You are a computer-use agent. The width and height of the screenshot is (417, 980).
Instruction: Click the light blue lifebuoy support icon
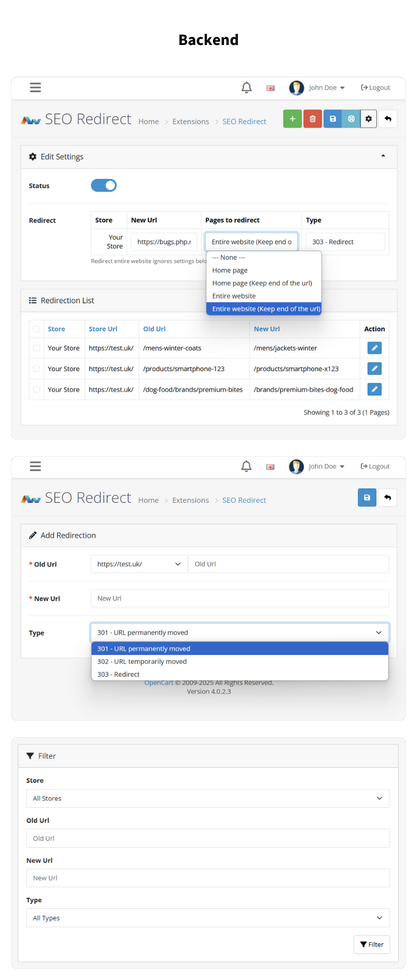click(351, 119)
